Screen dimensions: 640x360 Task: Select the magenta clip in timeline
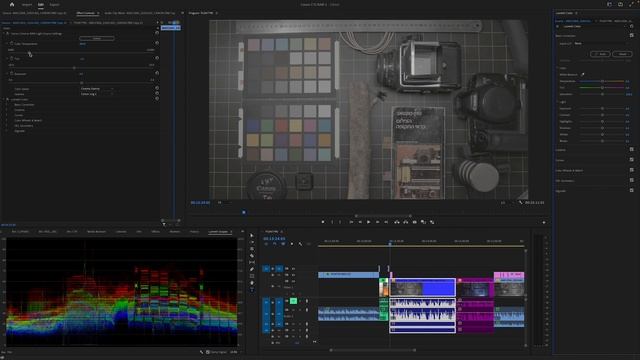click(475, 287)
